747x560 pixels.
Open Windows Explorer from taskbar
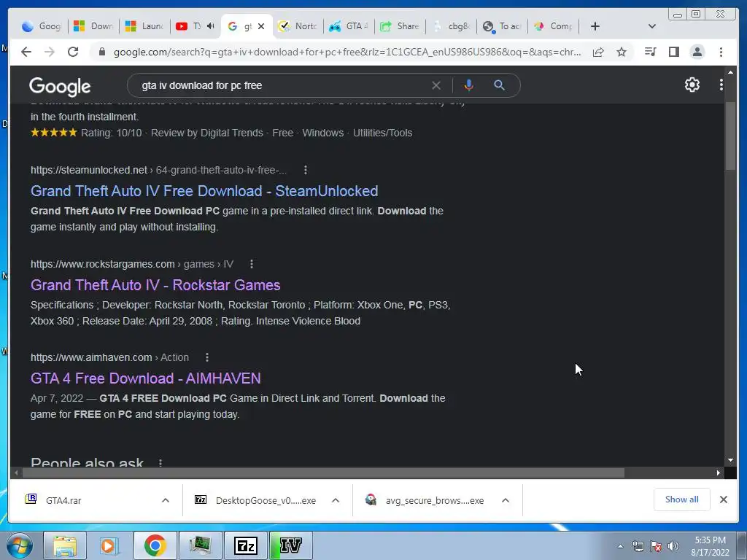(x=65, y=545)
